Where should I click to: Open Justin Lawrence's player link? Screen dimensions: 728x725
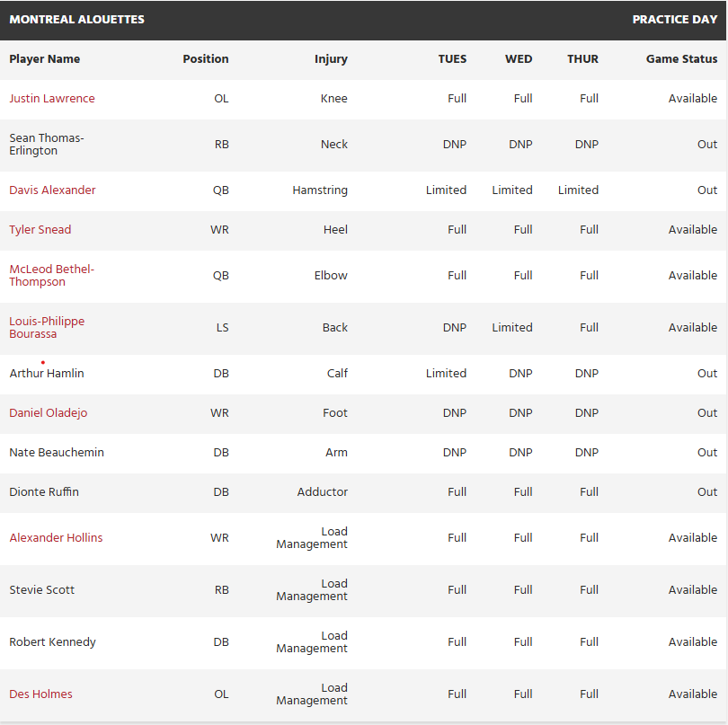[x=52, y=99]
